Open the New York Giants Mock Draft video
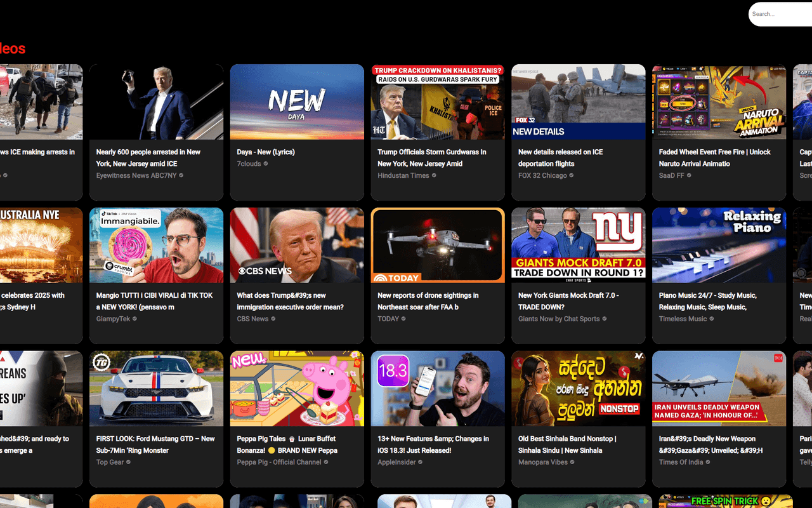The image size is (812, 508). [x=578, y=244]
